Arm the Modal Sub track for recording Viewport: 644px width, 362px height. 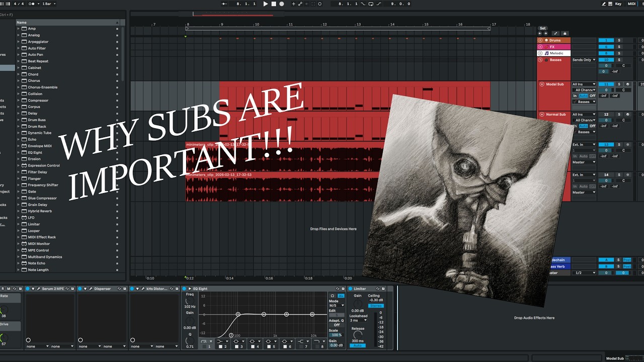(628, 84)
